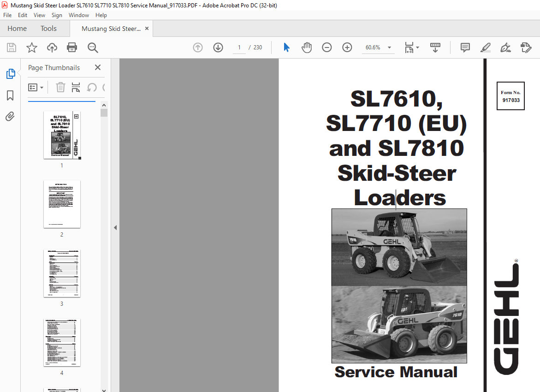This screenshot has width=540, height=392.
Task: Click thumbnails scrollbar up arrow
Action: coord(104,105)
